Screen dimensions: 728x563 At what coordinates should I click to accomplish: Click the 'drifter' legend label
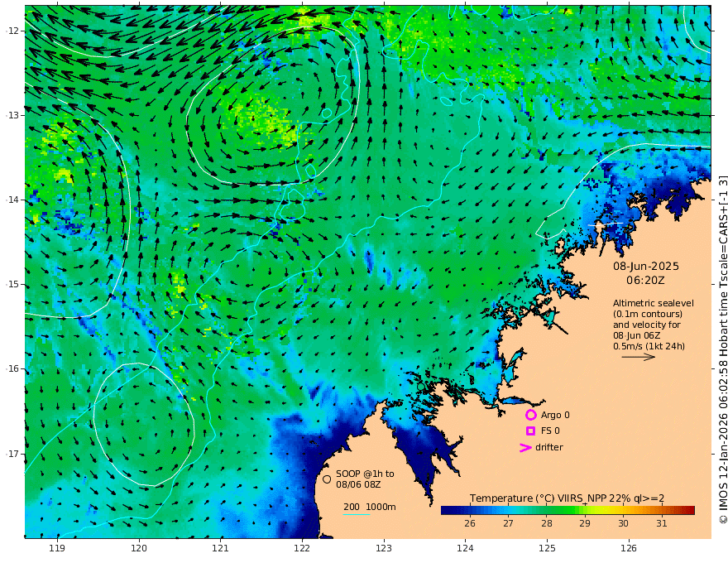[x=549, y=447]
